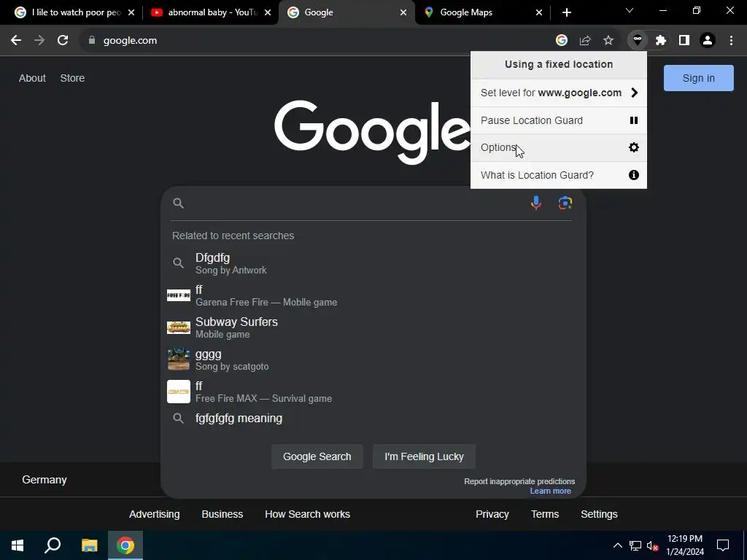Open the Extensions puzzle-piece menu
Viewport: 747px width, 560px height.
pyautogui.click(x=661, y=41)
